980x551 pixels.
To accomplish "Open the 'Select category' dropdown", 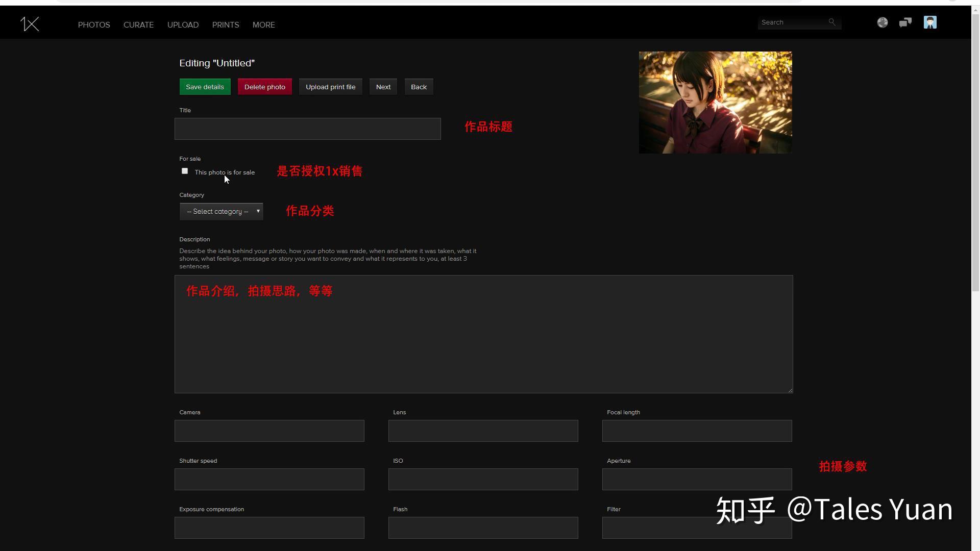I will (221, 211).
